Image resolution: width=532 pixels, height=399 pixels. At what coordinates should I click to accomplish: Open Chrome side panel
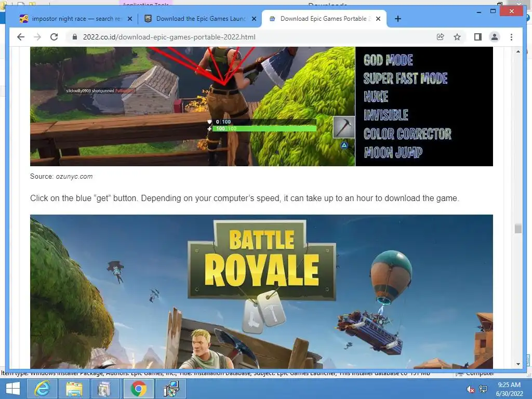478,37
